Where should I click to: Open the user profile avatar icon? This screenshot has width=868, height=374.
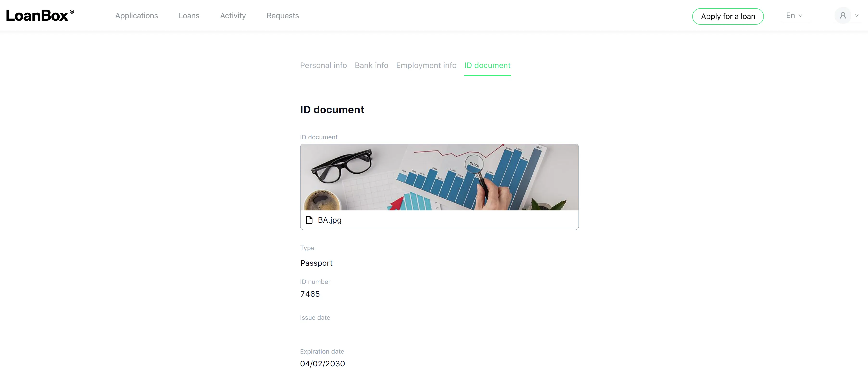click(x=843, y=15)
